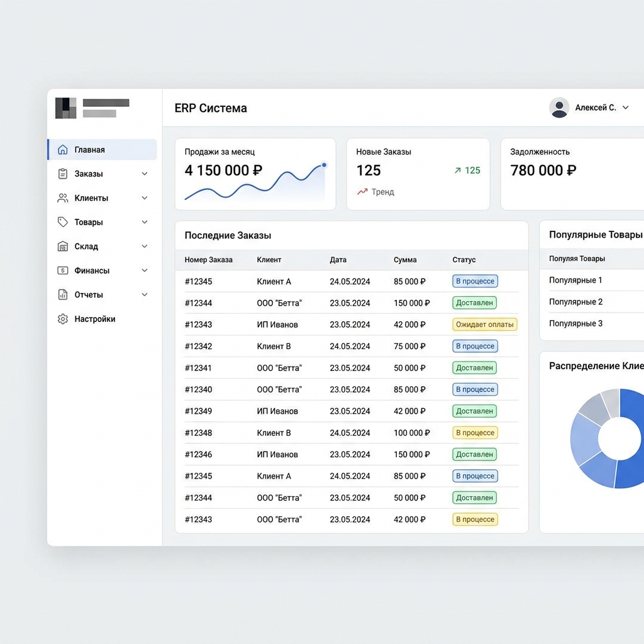Viewport: 644px width, 644px height.
Task: Click the Последние Заказы heading
Action: 228,235
